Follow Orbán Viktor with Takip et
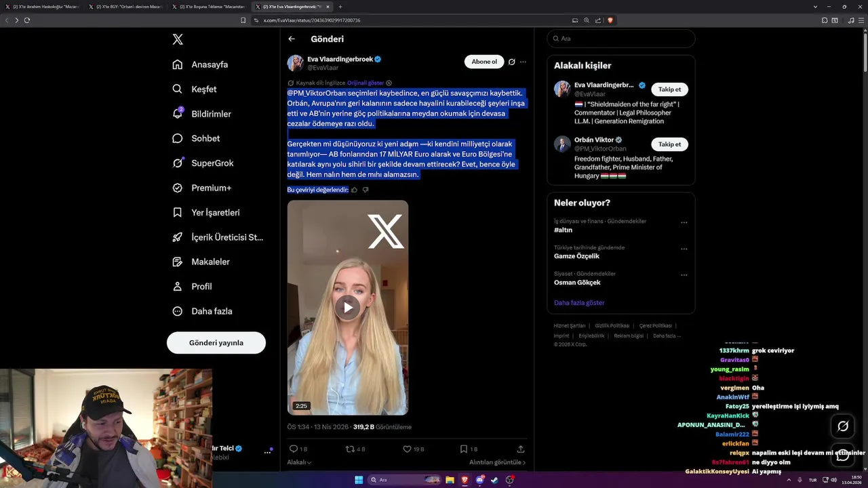Viewport: 868px width, 488px height. (669, 144)
